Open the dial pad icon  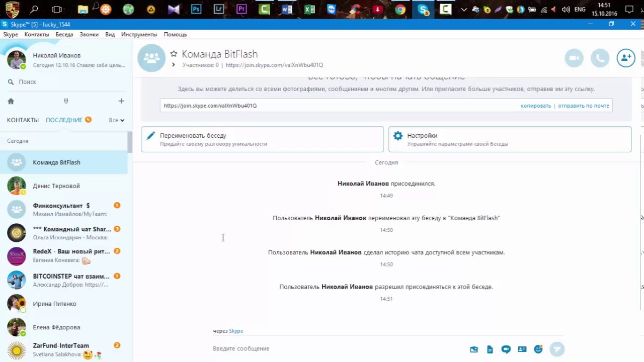[66, 101]
